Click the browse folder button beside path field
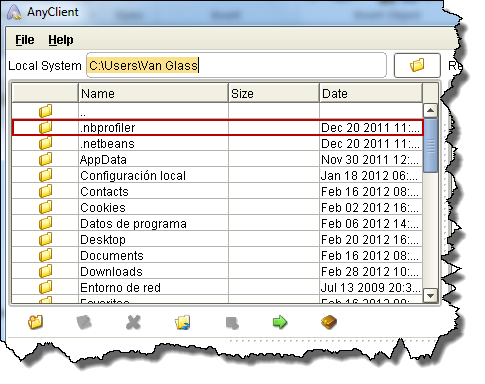This screenshot has height=384, width=485. [417, 65]
